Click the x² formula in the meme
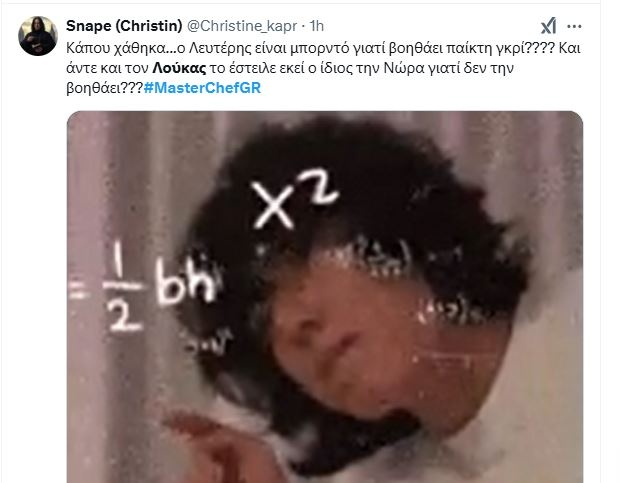 pyautogui.click(x=295, y=200)
